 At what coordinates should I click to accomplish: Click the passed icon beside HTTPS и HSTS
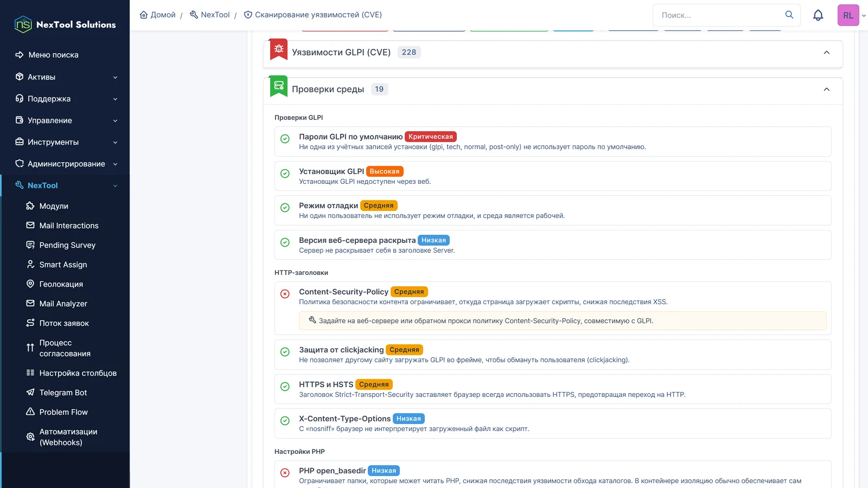tap(285, 387)
